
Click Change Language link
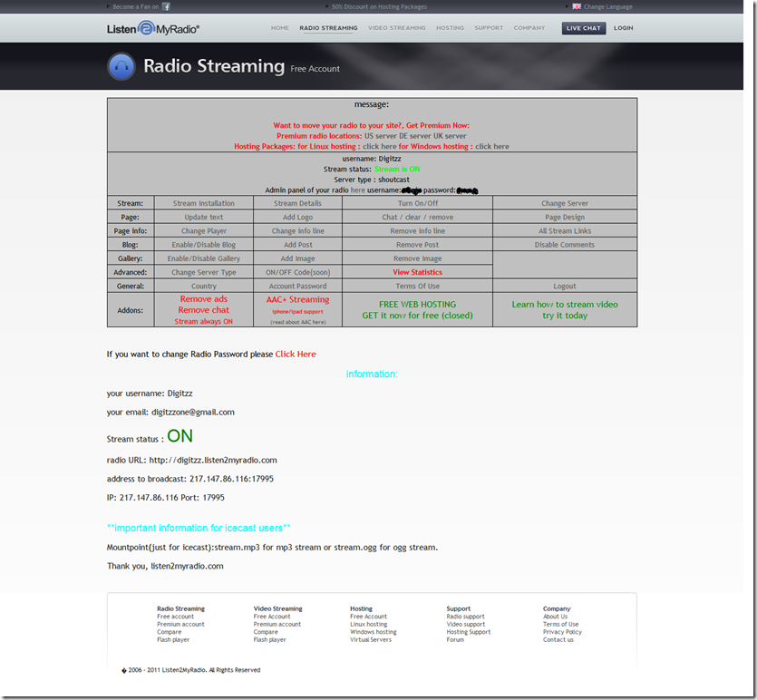point(607,6)
